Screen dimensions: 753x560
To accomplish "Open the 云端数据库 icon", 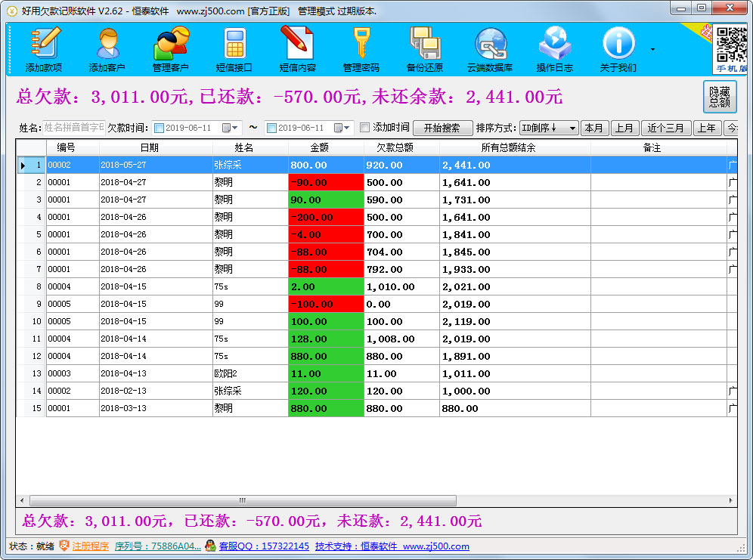I will (489, 48).
